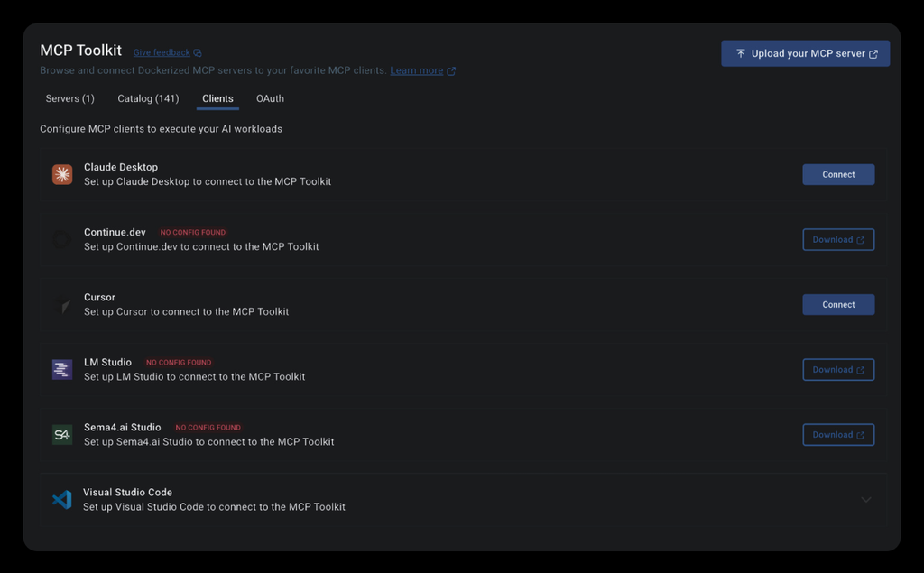Click the Continue.dev client icon

click(x=62, y=239)
